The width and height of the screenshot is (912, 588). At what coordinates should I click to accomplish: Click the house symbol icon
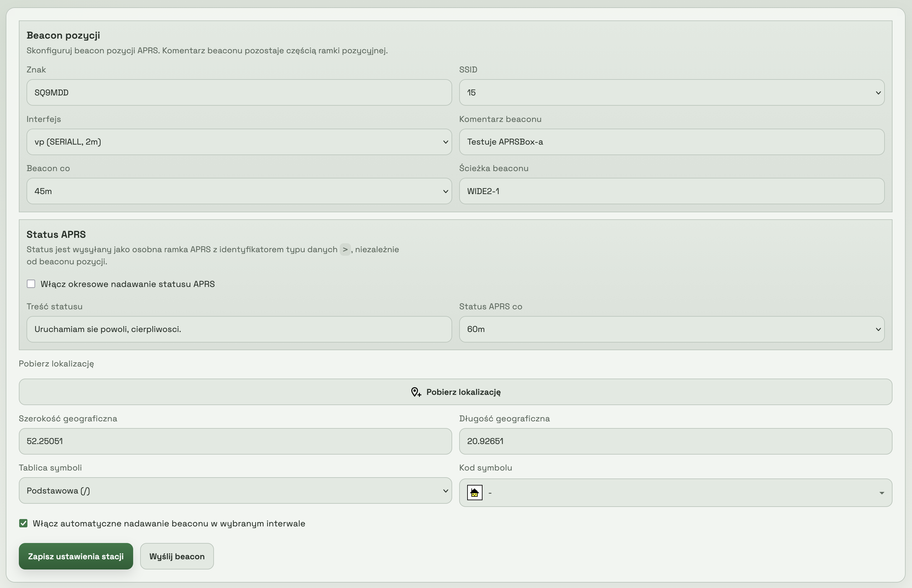[475, 493]
